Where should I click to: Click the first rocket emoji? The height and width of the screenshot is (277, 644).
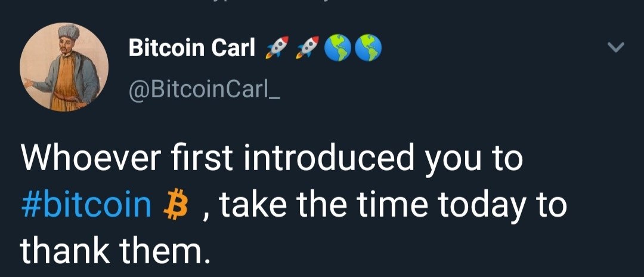tap(276, 48)
